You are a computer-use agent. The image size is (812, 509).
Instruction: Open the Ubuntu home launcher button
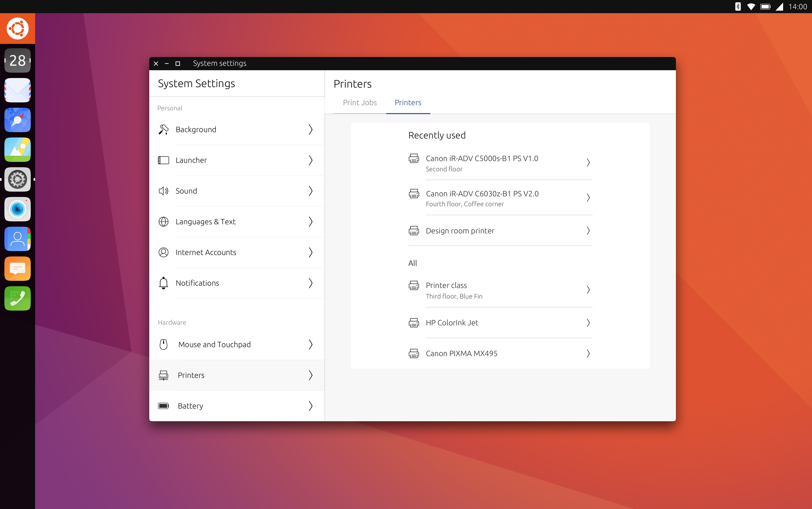coord(18,28)
